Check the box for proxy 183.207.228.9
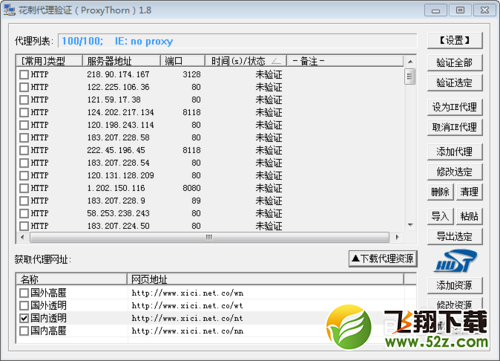Screen dimensions: 500x361 [24, 201]
